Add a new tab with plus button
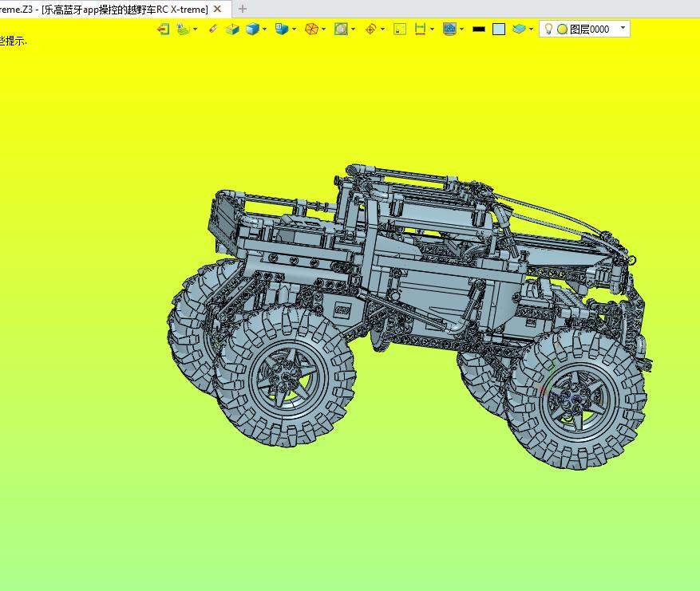This screenshot has width=700, height=591. pos(243,9)
